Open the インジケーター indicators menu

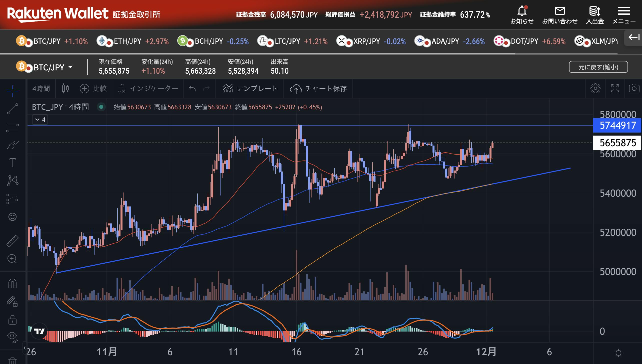tap(148, 88)
